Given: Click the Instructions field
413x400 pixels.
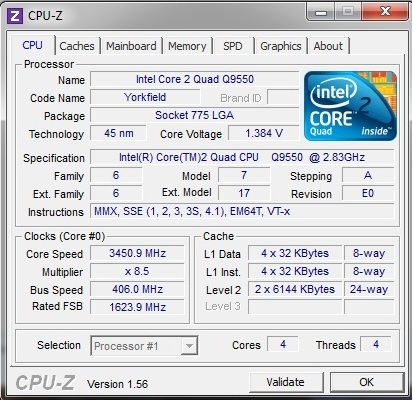Looking at the screenshot, I should pos(242,211).
